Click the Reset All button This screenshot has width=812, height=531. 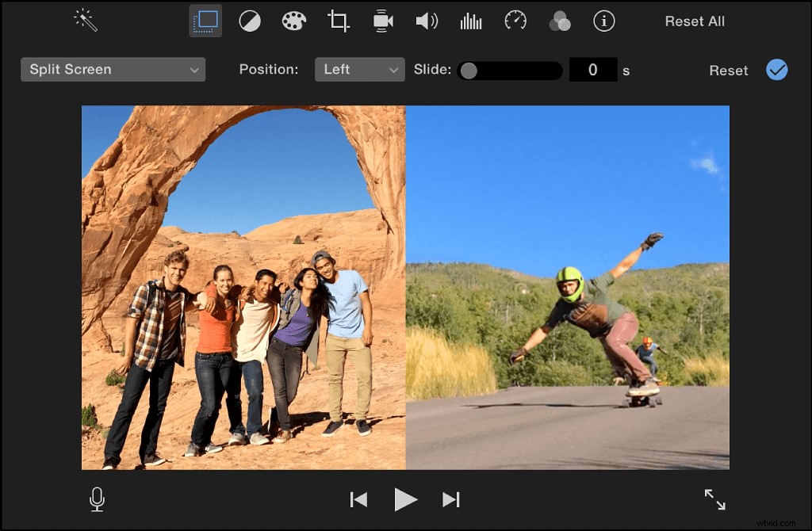695,21
